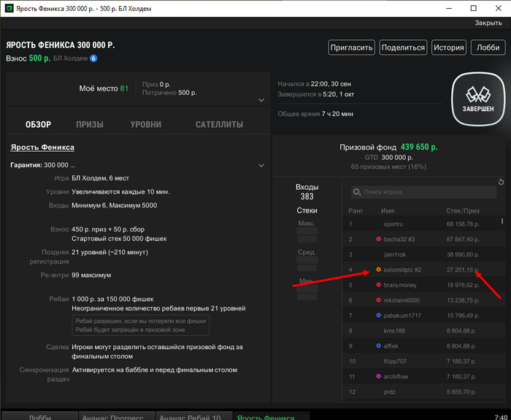The width and height of the screenshot is (511, 420).
Task: Click the Закрыть link
Action: pyautogui.click(x=488, y=23)
